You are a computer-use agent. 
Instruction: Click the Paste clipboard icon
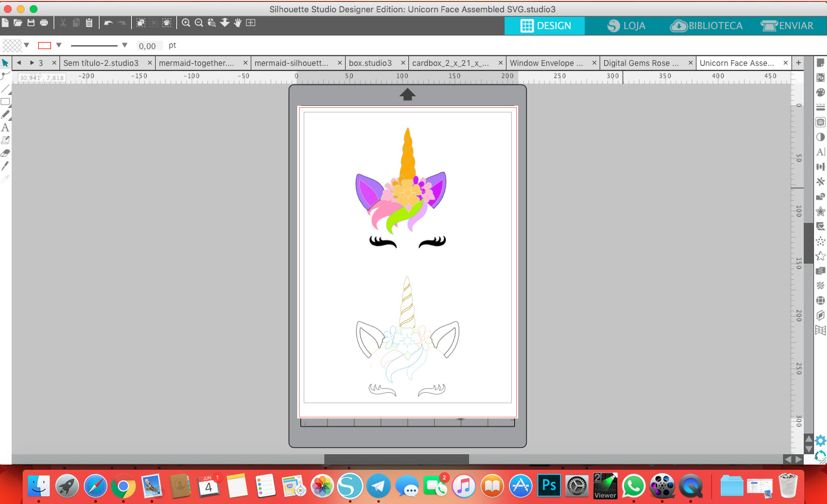[89, 23]
